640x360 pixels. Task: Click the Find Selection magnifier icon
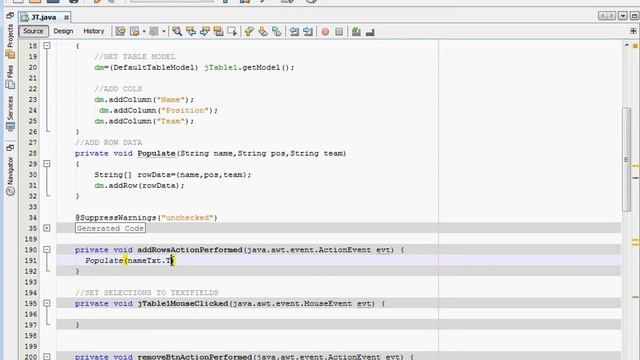[x=177, y=31]
